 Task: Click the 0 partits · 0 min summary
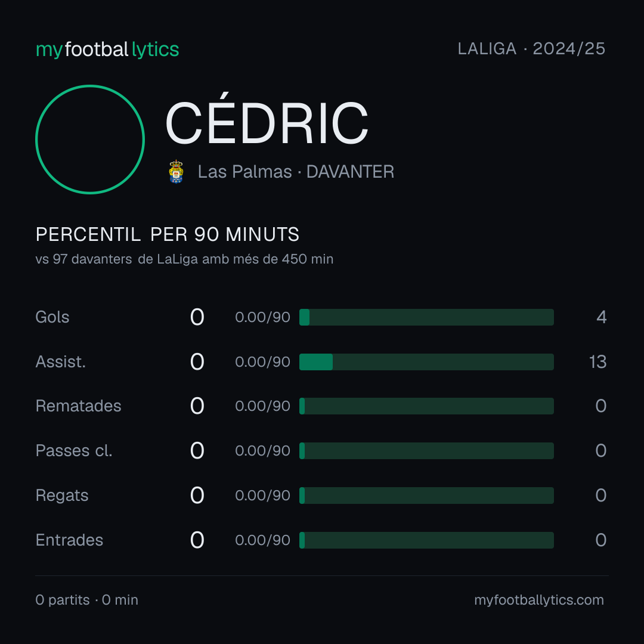[86, 600]
